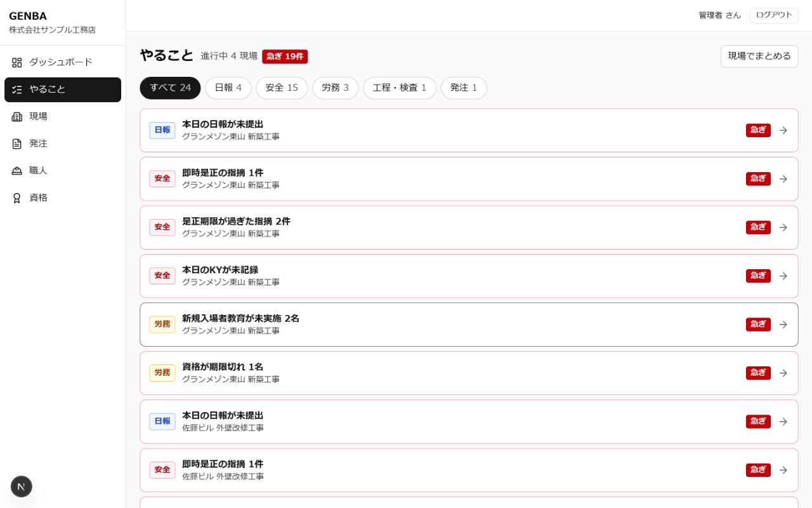Select 工程・検査 1 filter chip
Image resolution: width=812 pixels, height=508 pixels.
400,88
